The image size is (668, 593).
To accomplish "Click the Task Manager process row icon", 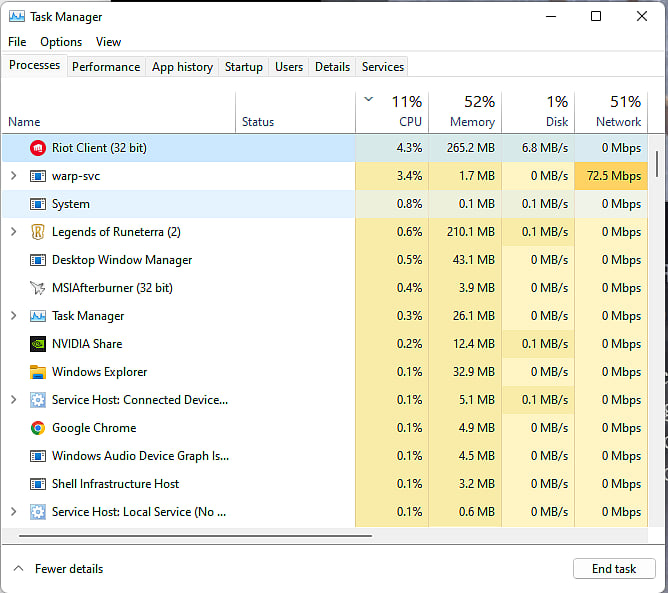I will pos(38,316).
